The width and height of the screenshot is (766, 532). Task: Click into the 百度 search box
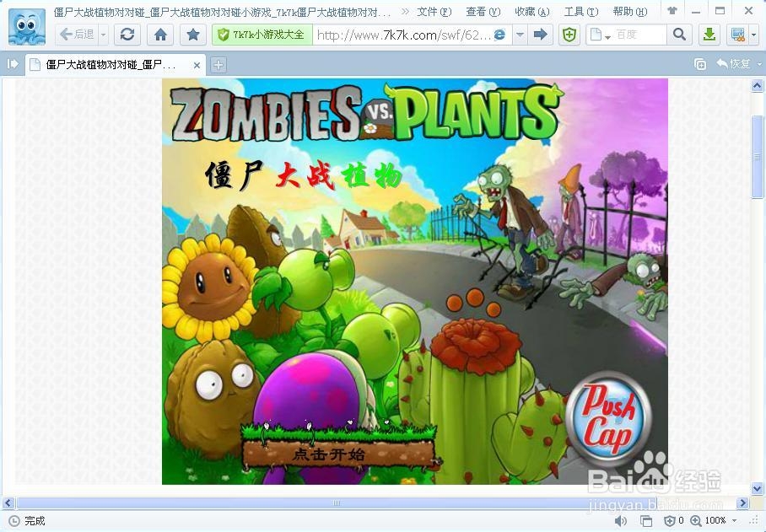[639, 35]
